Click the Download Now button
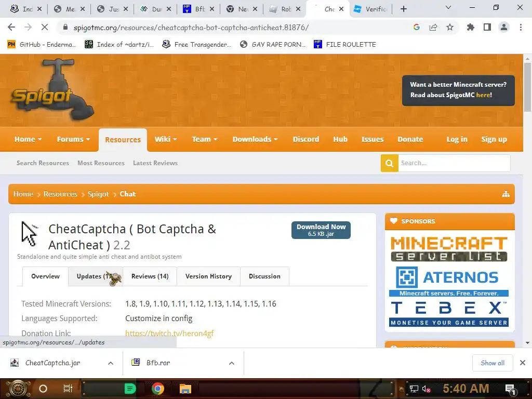The image size is (532, 399). pos(321,230)
